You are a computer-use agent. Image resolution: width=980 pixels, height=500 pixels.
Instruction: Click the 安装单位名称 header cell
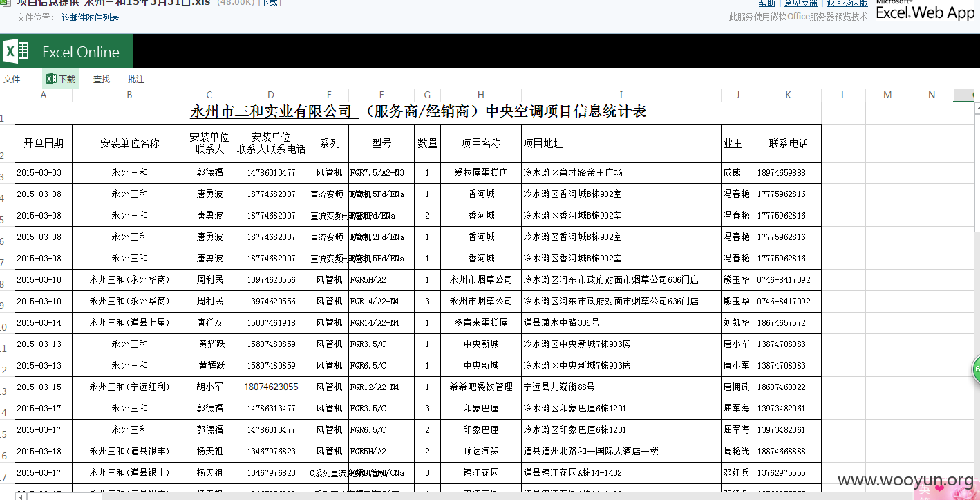point(129,143)
